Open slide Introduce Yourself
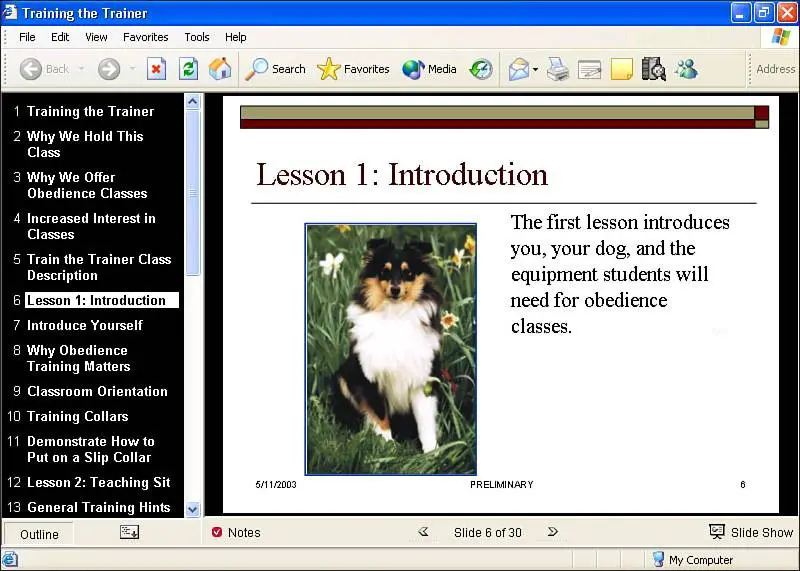 pyautogui.click(x=85, y=325)
